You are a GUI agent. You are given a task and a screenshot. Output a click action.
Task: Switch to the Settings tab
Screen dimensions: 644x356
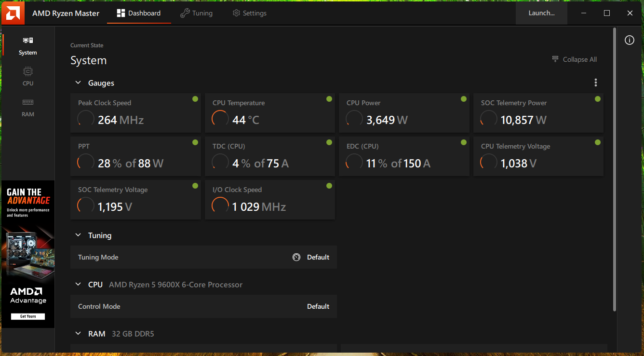249,13
